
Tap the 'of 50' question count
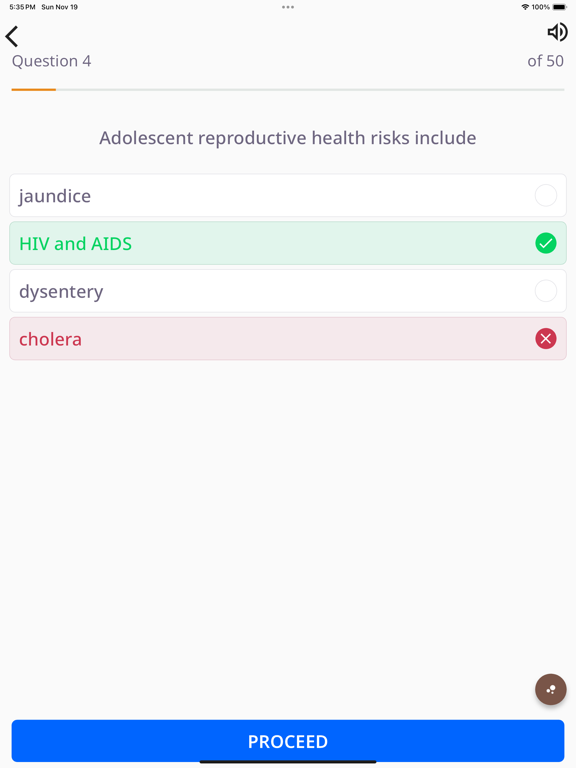(x=545, y=61)
